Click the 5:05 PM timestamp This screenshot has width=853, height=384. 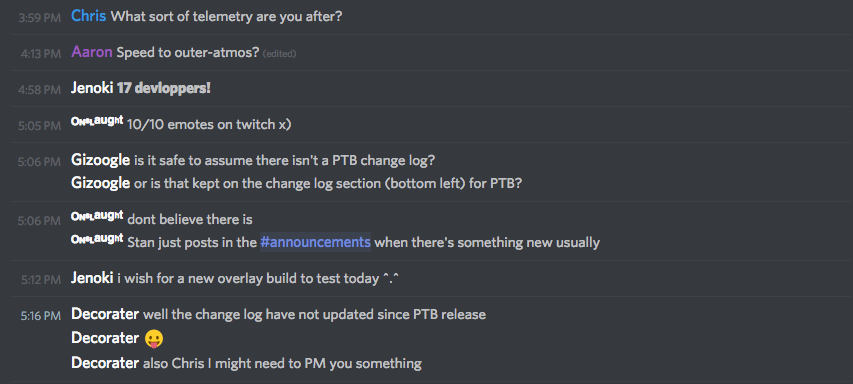[x=40, y=126]
